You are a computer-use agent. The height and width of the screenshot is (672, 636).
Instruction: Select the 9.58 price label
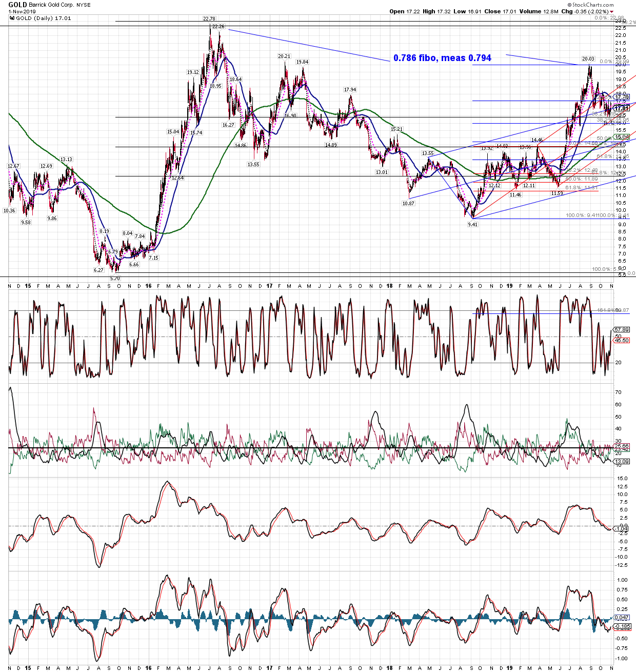click(26, 223)
